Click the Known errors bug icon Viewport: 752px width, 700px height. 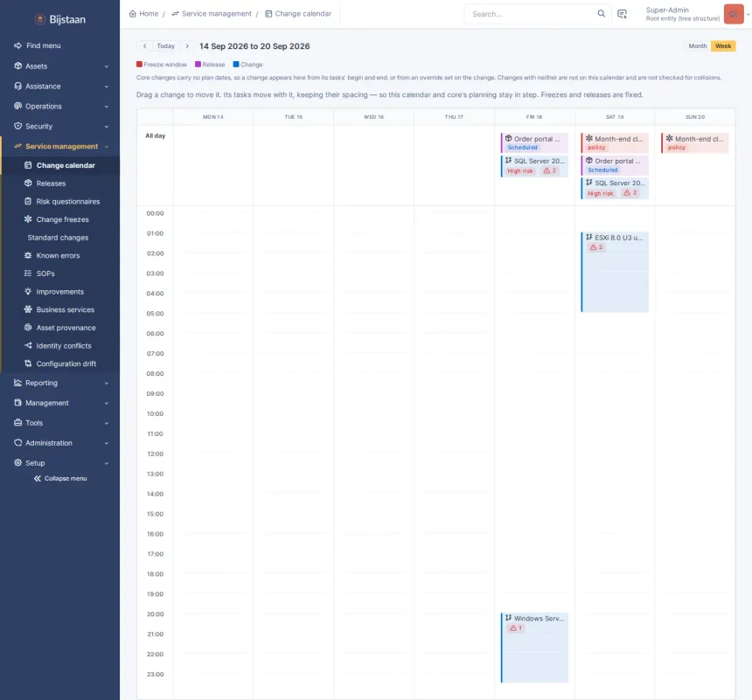coord(28,255)
